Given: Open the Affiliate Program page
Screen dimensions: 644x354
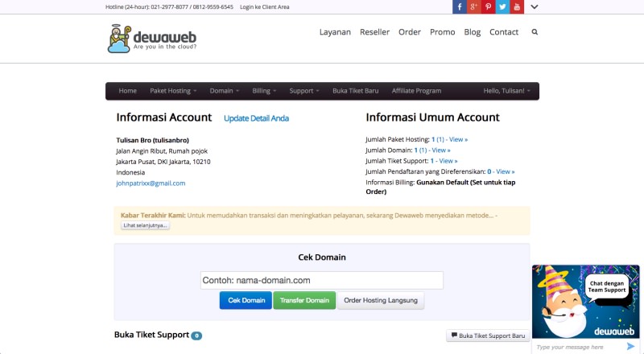Looking at the screenshot, I should (416, 91).
